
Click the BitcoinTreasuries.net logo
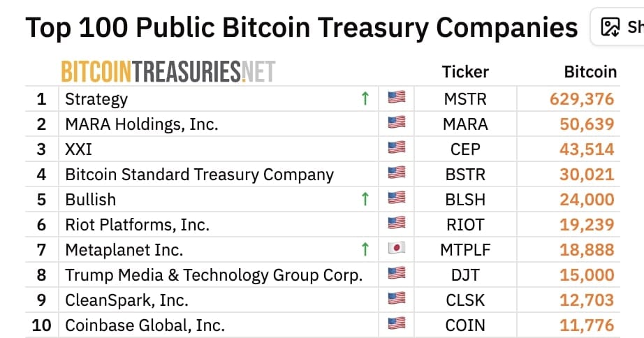click(x=168, y=71)
